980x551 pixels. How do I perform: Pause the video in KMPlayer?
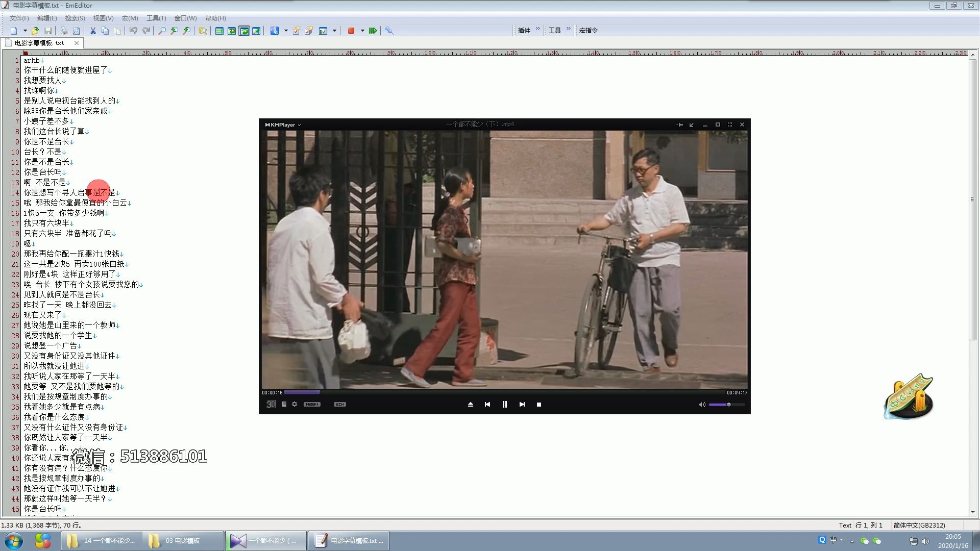(x=504, y=404)
